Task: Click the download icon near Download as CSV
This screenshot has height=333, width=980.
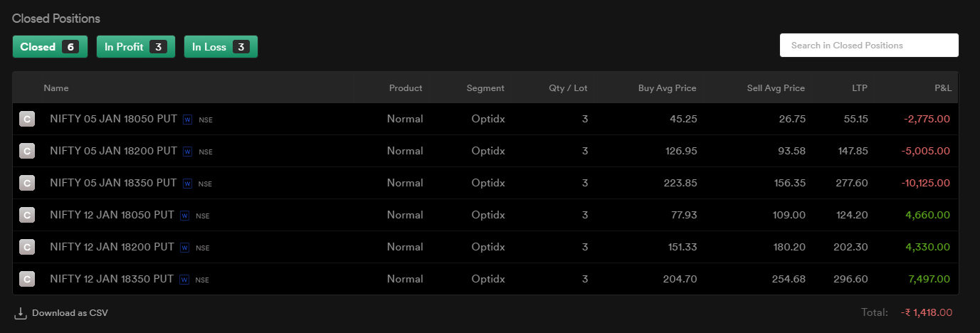Action: tap(21, 313)
